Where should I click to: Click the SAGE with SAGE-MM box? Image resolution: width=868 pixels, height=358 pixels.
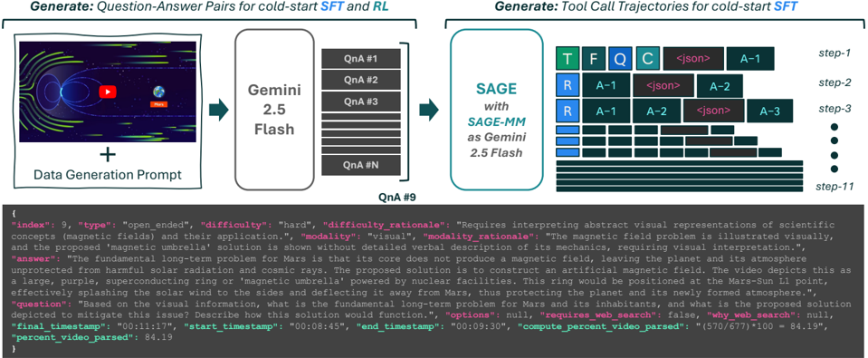(497, 110)
